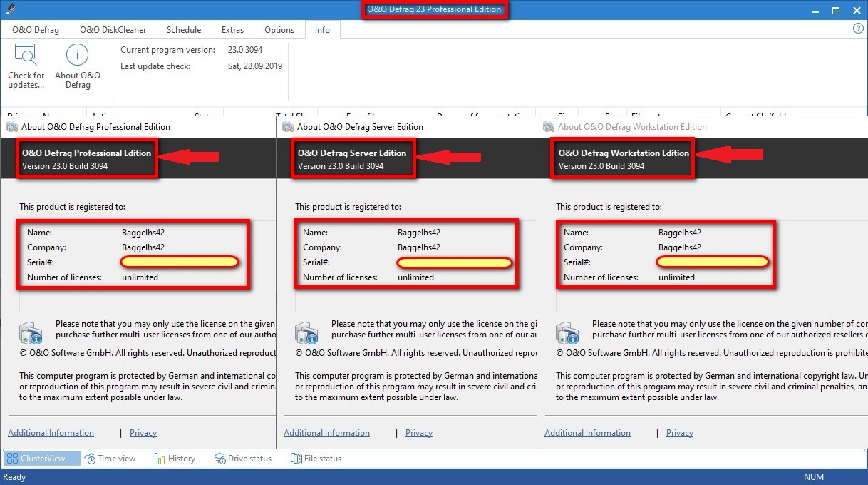Image resolution: width=868 pixels, height=485 pixels.
Task: Click the Workstation Edition dialog title icon
Action: tap(549, 127)
